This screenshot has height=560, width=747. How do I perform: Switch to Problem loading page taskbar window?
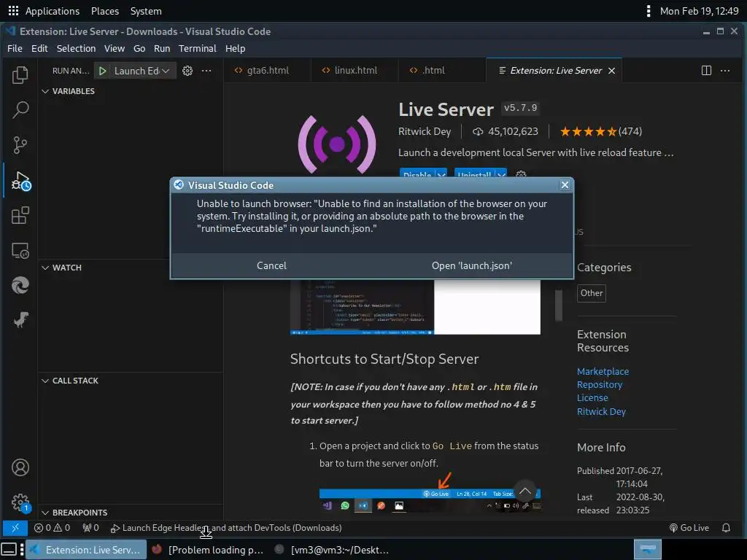tap(208, 550)
